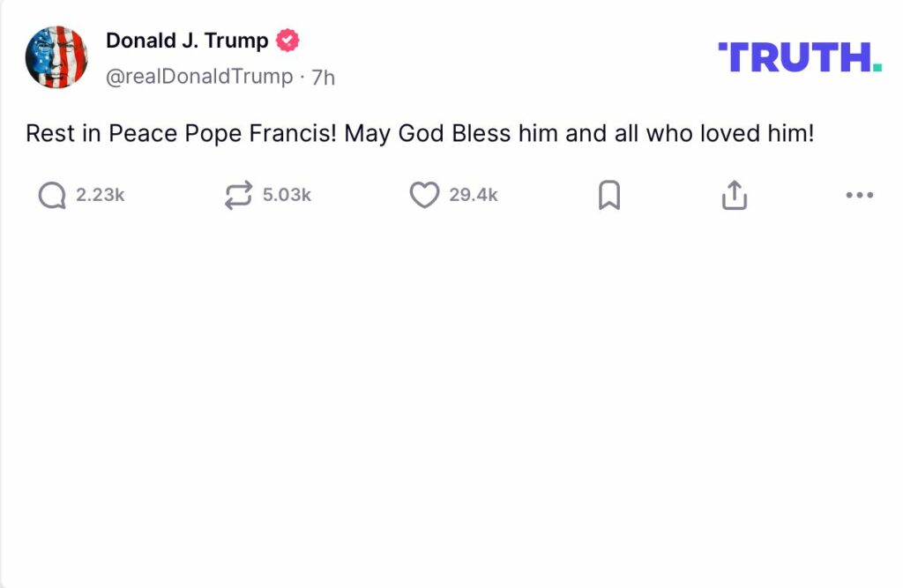The width and height of the screenshot is (903, 588).
Task: Click the red verified badge
Action: 288,41
